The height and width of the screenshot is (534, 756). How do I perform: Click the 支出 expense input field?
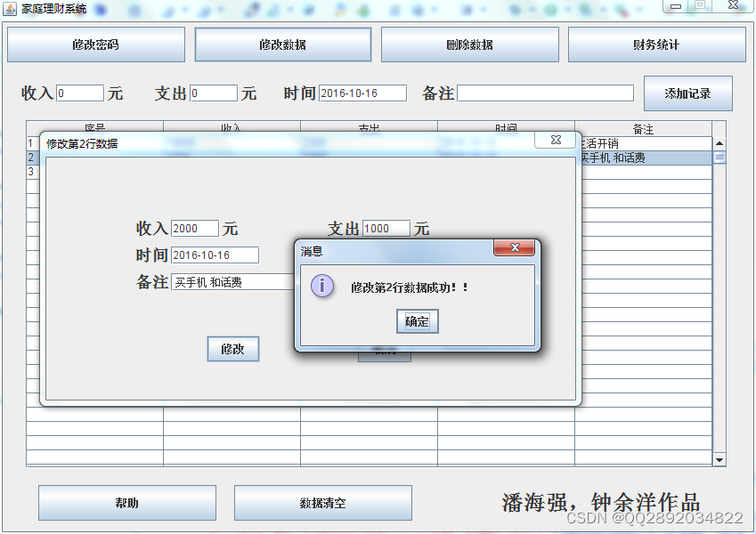click(x=213, y=93)
